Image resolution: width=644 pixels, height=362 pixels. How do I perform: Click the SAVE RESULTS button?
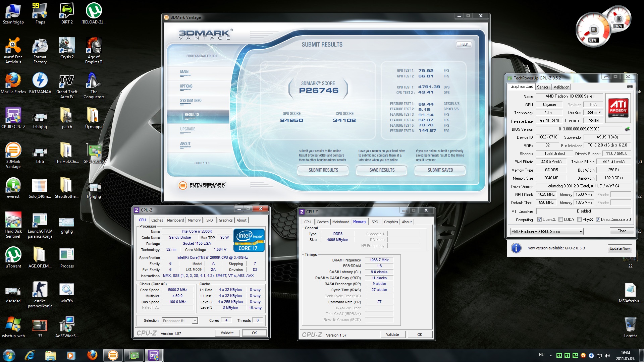coord(382,170)
